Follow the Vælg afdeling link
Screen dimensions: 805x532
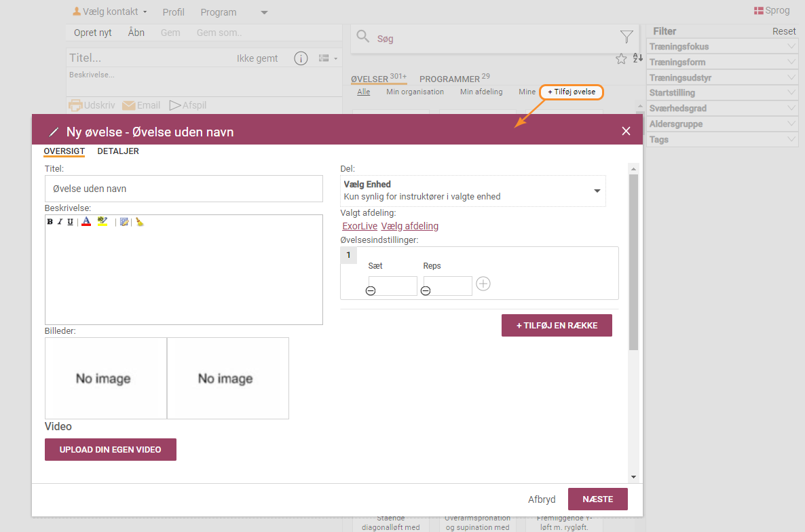(x=409, y=226)
